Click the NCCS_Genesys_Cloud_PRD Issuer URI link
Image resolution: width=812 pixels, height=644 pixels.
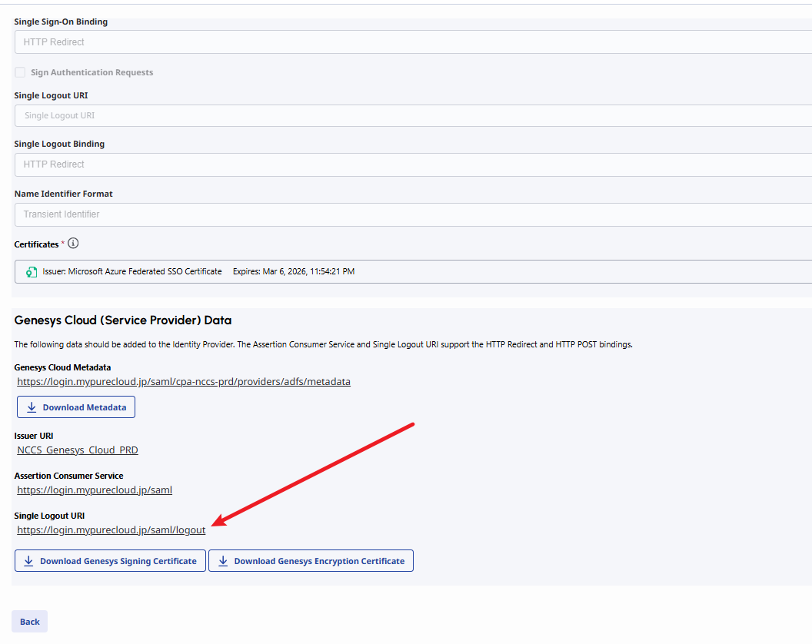click(78, 450)
